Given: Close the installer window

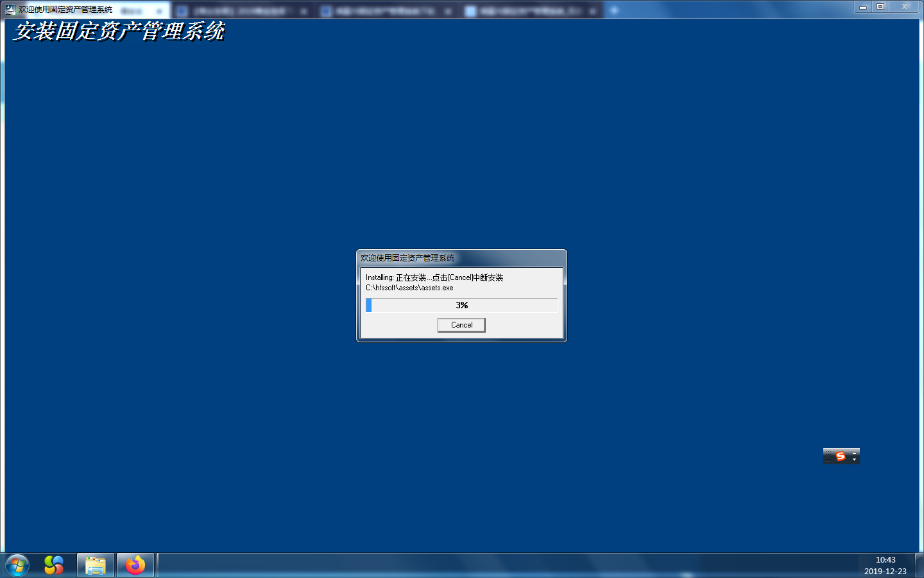Looking at the screenshot, I should coord(905,7).
